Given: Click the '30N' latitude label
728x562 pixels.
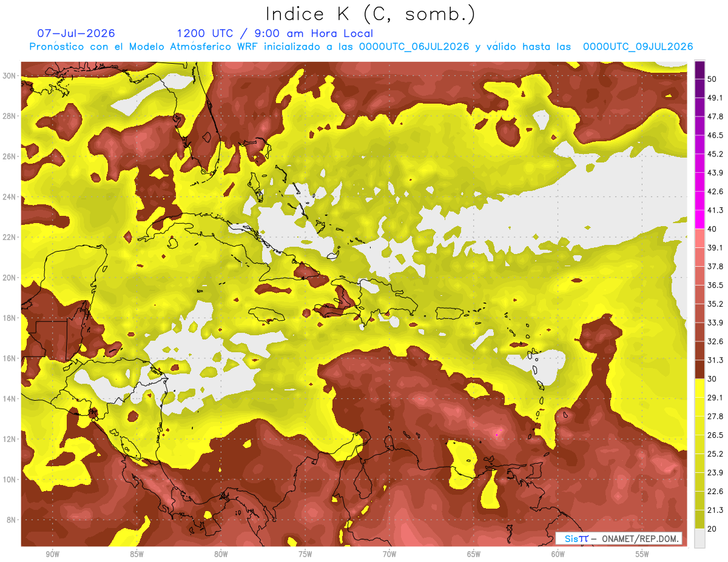Looking at the screenshot, I should (9, 76).
